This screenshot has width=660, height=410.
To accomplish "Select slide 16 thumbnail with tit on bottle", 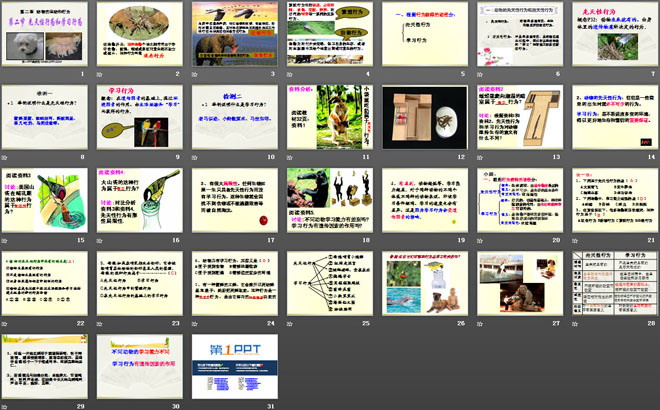I will point(140,200).
